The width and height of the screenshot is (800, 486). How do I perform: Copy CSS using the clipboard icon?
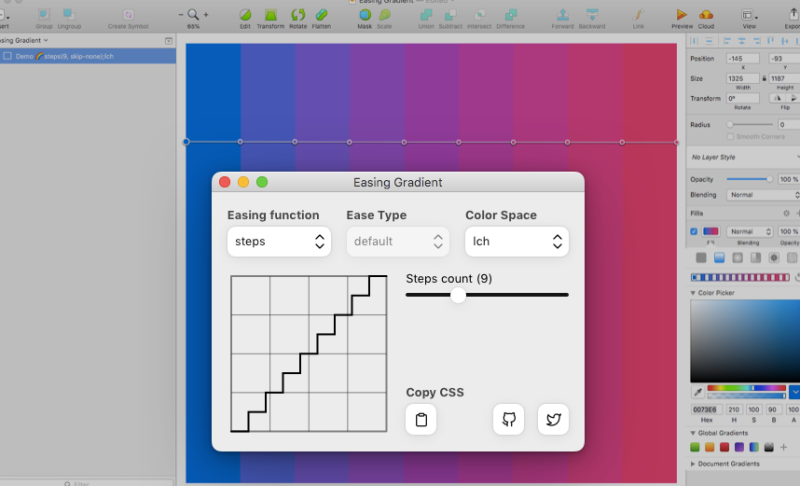click(421, 420)
